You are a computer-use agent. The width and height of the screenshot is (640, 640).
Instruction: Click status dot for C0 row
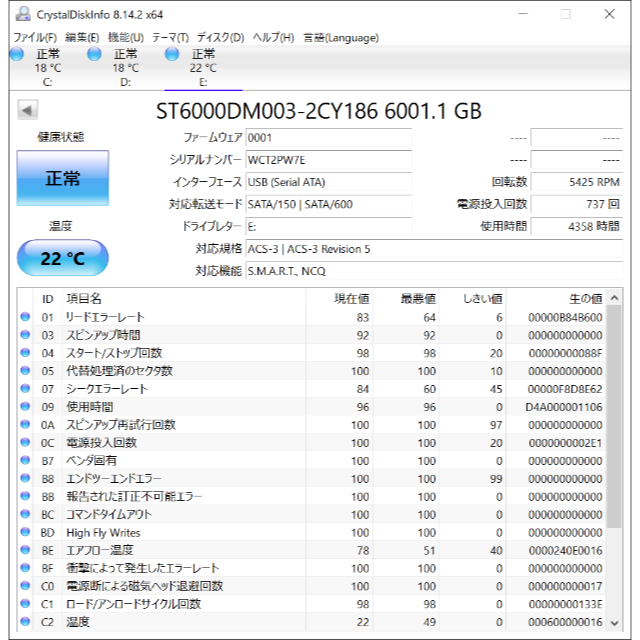[x=25, y=586]
